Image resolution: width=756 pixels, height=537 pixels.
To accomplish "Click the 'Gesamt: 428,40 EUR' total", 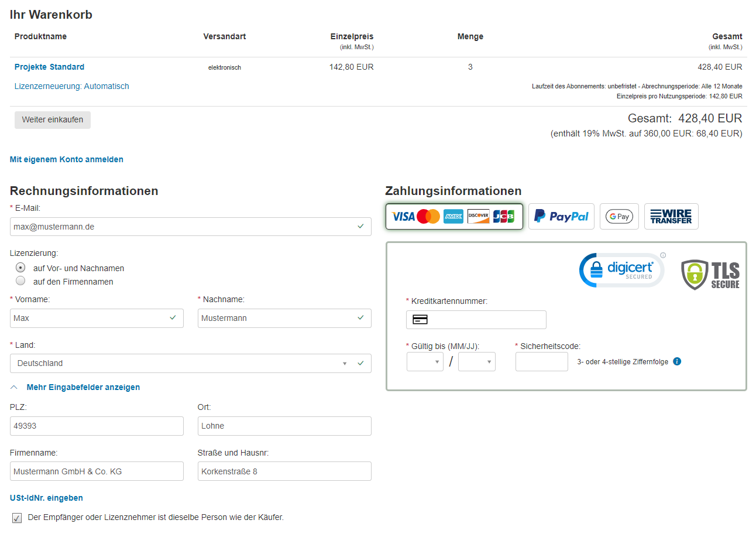I will tap(685, 118).
